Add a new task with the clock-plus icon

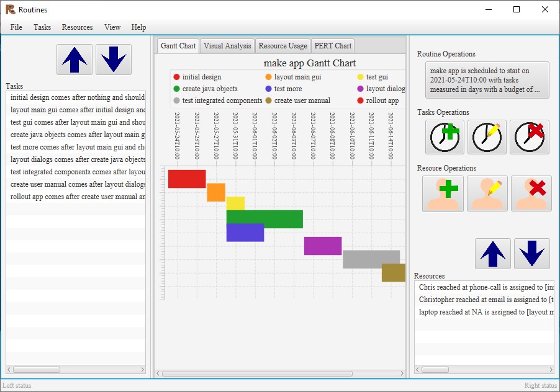pyautogui.click(x=446, y=137)
